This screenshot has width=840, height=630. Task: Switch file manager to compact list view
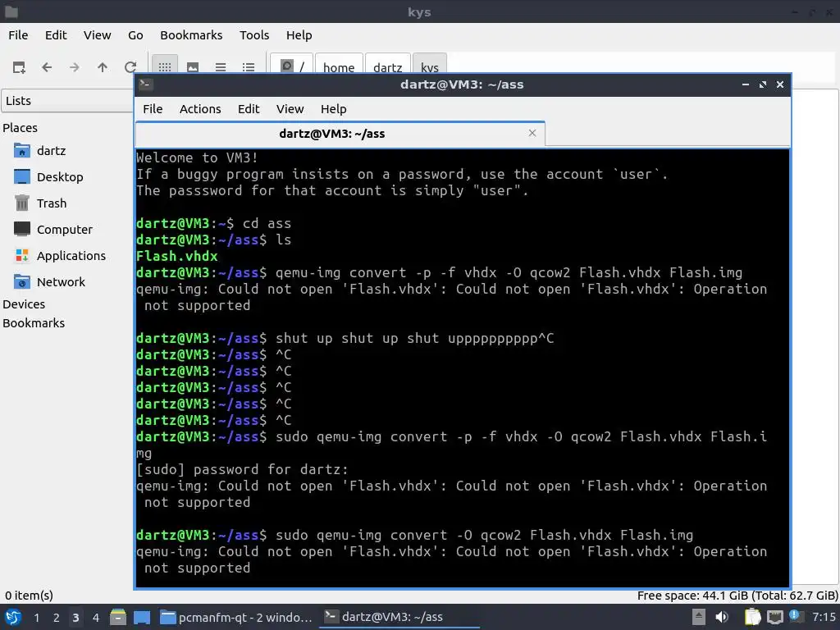pos(220,67)
